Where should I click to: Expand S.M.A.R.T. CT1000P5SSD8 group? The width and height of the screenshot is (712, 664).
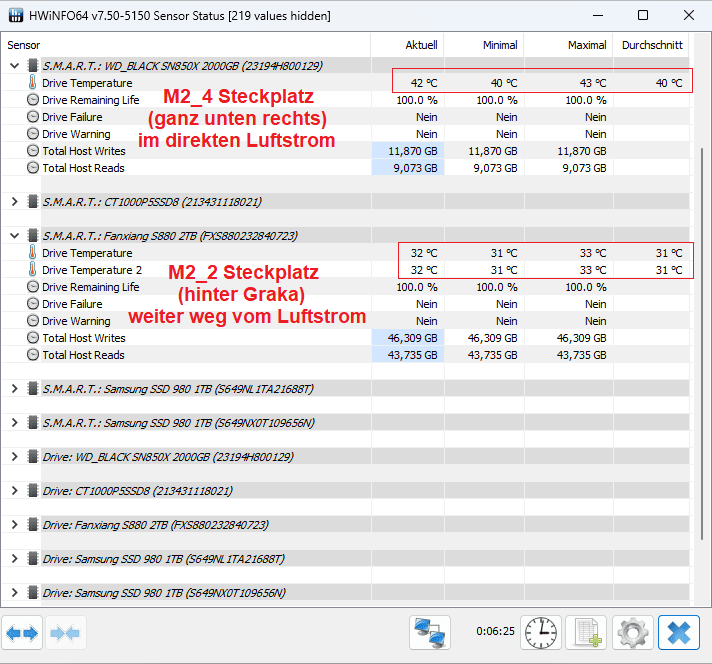(15, 202)
